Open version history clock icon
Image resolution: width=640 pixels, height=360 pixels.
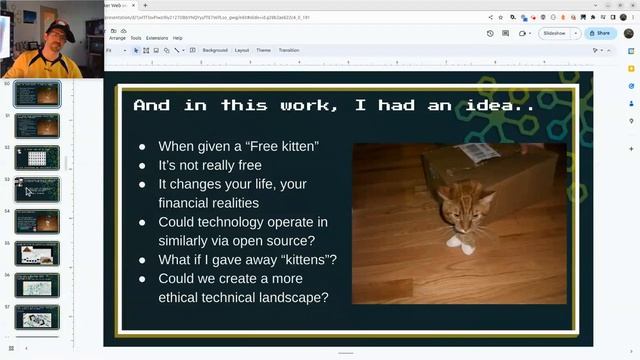[490, 33]
